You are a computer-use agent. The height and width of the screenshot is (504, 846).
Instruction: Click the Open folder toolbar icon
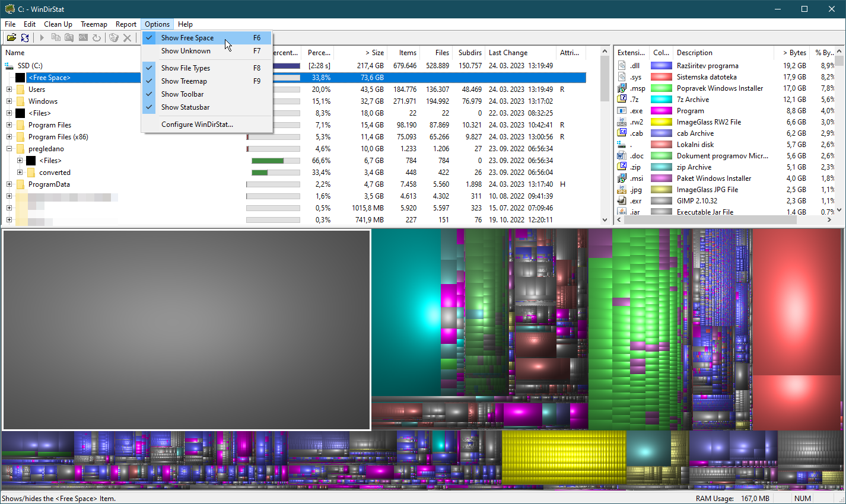11,38
